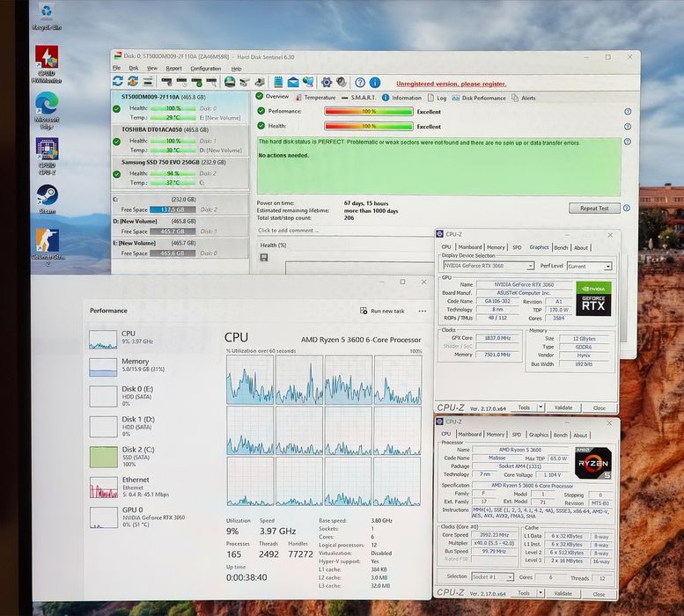Select the Samsung SSD 750 EVO 250GB entry
The height and width of the screenshot is (616, 684).
[180, 172]
